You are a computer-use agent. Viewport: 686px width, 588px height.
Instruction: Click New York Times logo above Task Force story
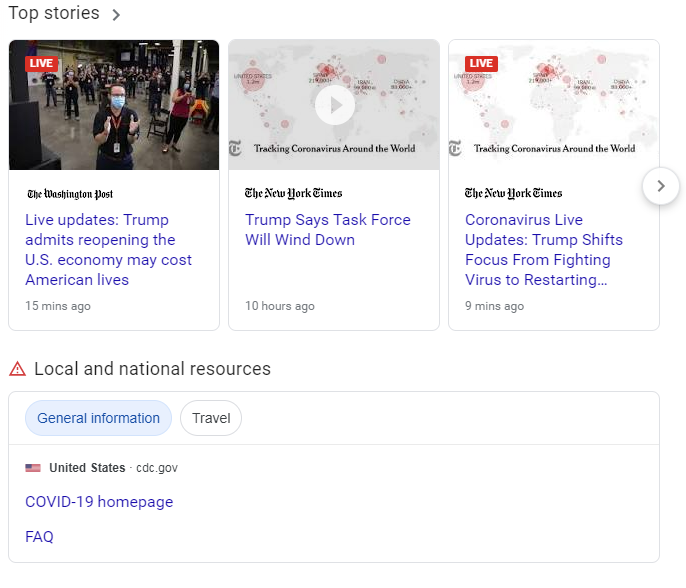tap(294, 193)
